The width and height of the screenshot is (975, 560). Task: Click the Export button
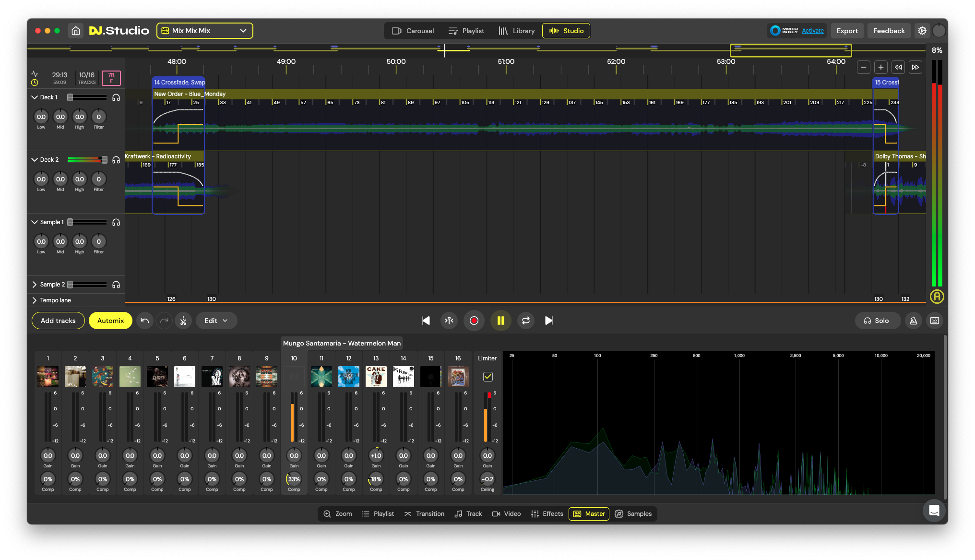pos(847,31)
